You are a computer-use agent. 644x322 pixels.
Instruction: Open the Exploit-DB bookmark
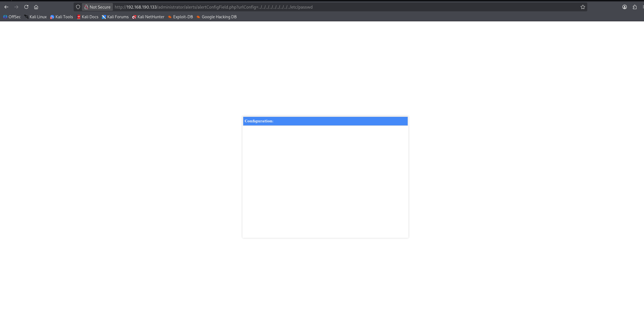tap(180, 17)
